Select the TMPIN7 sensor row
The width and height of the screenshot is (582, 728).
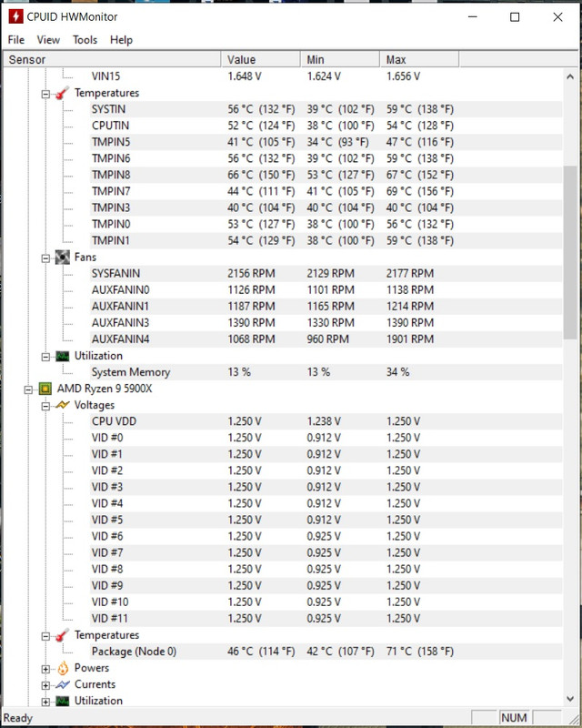(326, 191)
